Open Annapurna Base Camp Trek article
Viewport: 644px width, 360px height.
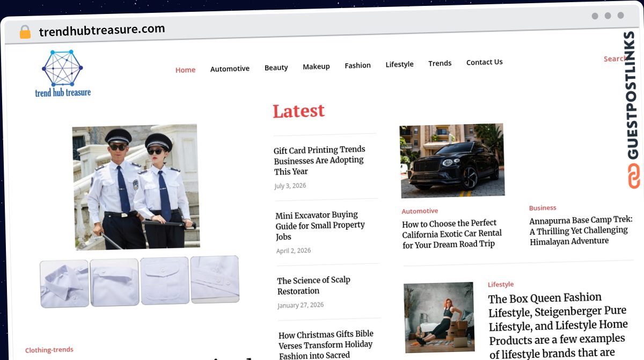pos(581,231)
